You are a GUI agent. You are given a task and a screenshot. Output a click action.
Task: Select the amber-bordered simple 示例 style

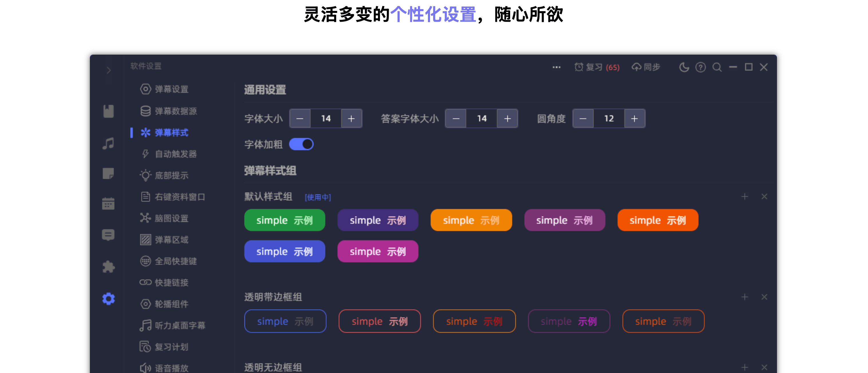474,321
